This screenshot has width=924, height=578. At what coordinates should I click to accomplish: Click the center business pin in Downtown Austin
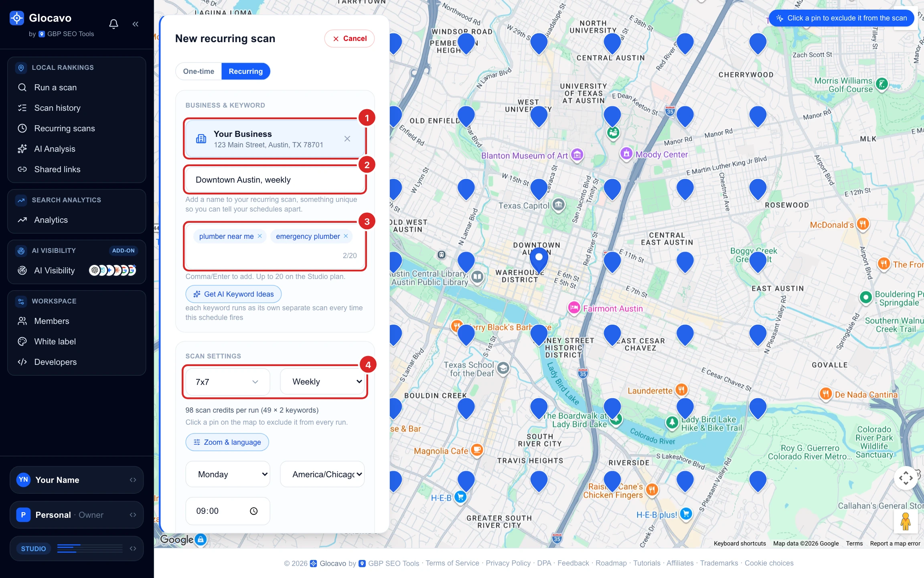539,259
